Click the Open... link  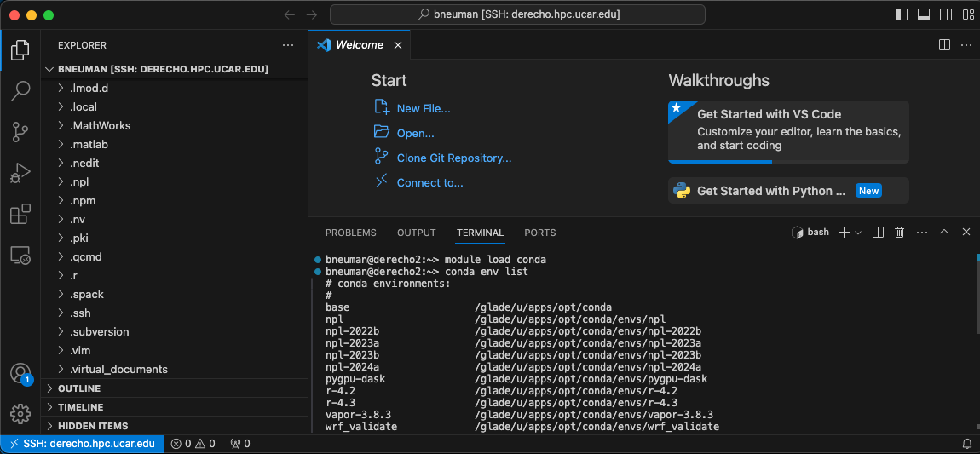click(415, 133)
